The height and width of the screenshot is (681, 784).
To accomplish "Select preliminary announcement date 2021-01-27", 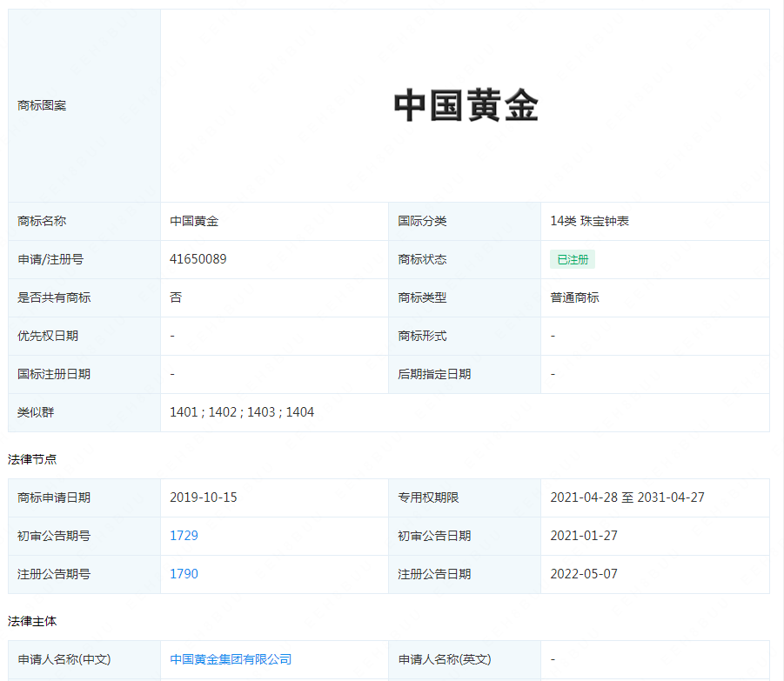I will click(584, 536).
